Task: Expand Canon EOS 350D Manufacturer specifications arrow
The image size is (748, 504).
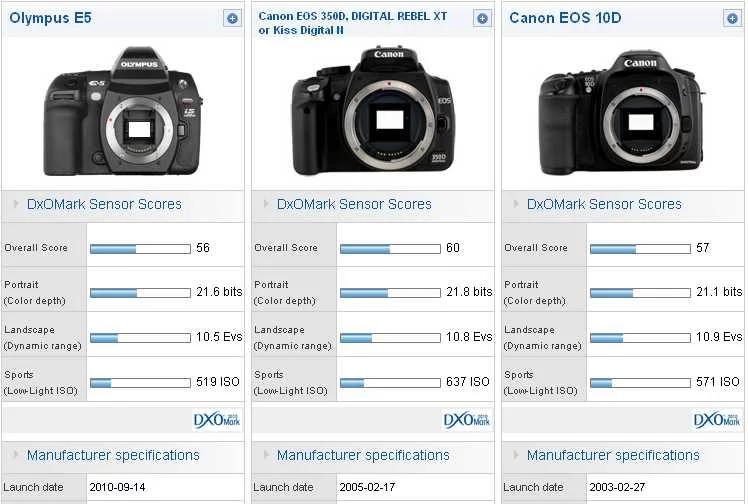Action: click(266, 455)
